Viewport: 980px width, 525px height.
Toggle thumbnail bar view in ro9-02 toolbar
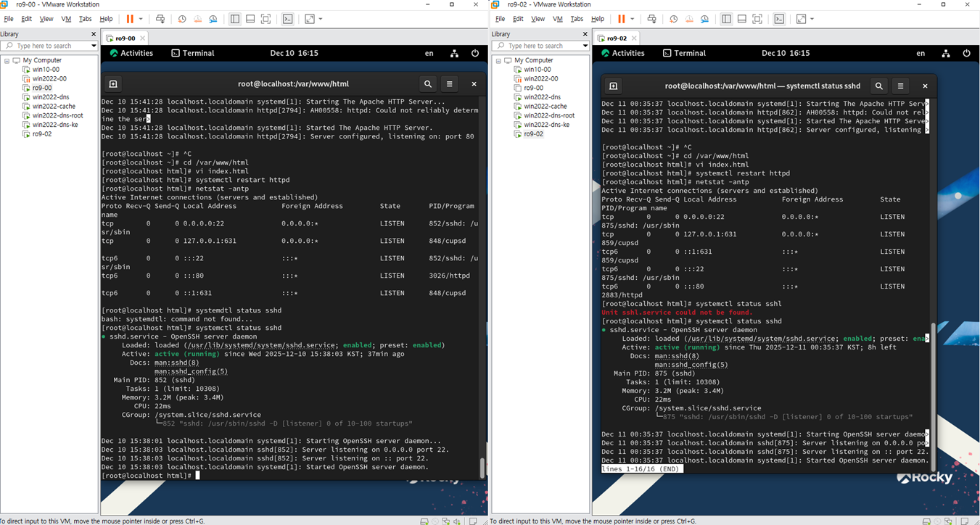[x=741, y=19]
